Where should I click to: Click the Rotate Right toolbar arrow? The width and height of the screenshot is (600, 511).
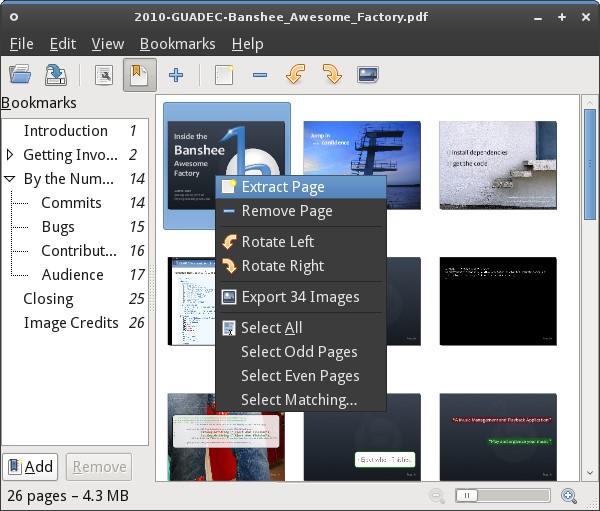(332, 75)
